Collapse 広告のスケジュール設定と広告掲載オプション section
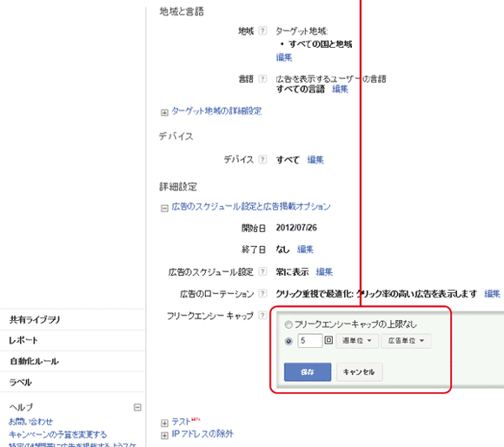 click(164, 209)
